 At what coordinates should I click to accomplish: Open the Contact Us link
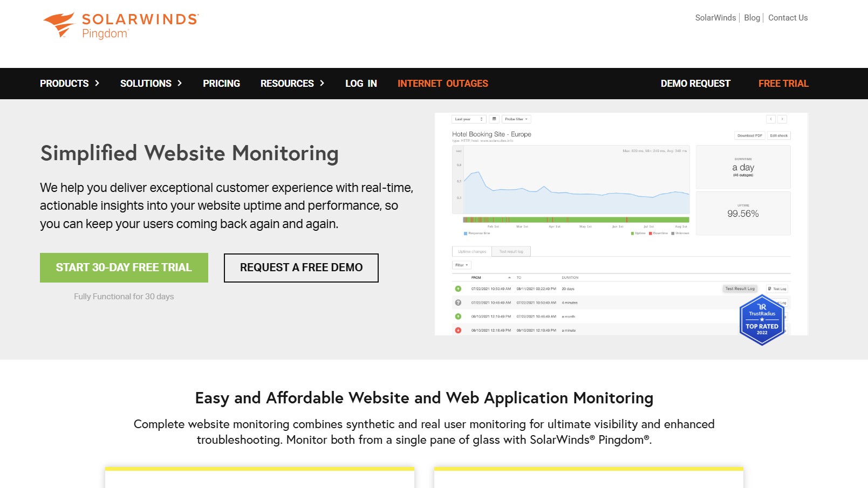pos(788,18)
